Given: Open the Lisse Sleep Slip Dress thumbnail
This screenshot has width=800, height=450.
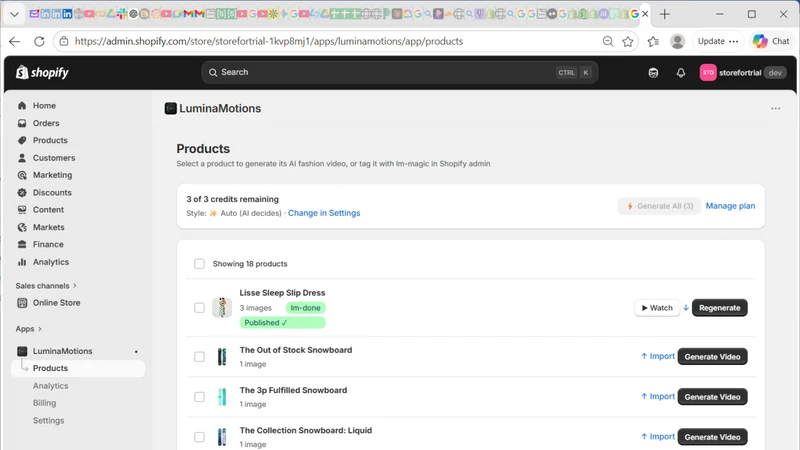Looking at the screenshot, I should click(222, 308).
